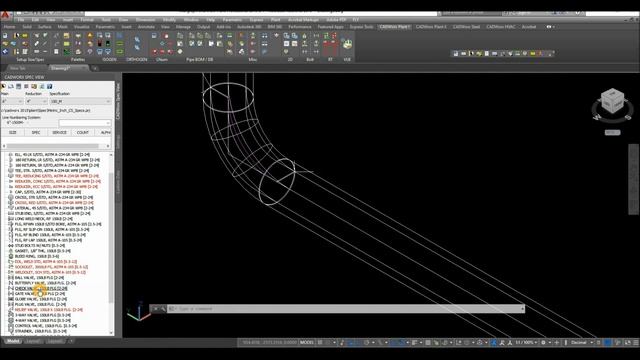Open the Specification dropdown
This screenshot has width=640, height=360.
[80, 101]
